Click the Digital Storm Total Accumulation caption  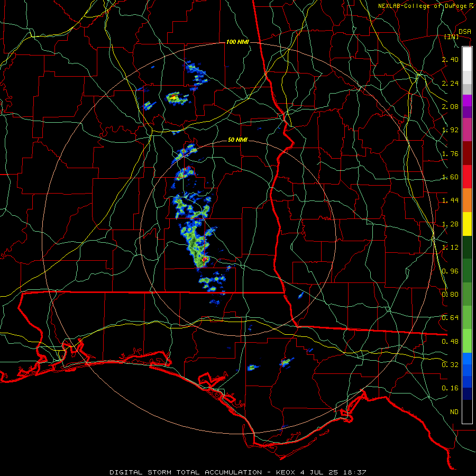click(x=238, y=472)
